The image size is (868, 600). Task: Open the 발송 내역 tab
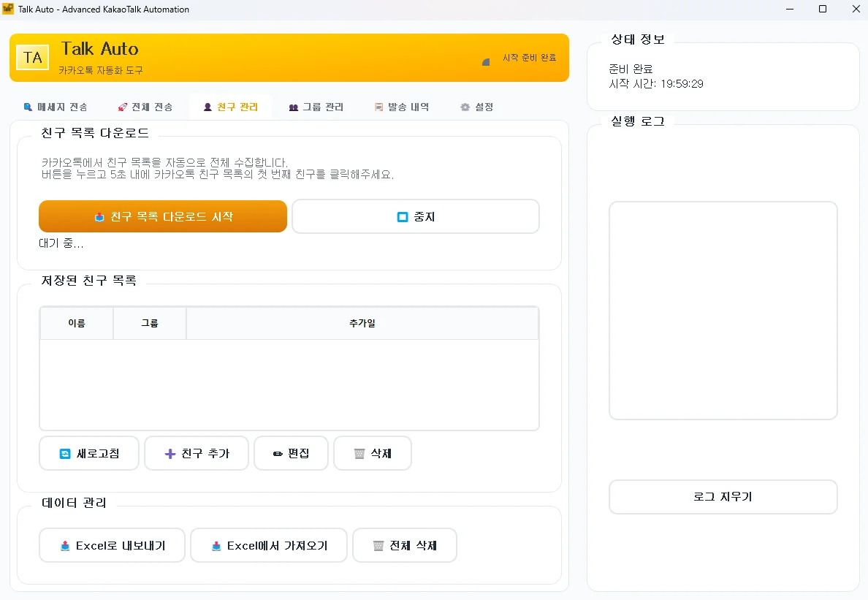pos(401,107)
